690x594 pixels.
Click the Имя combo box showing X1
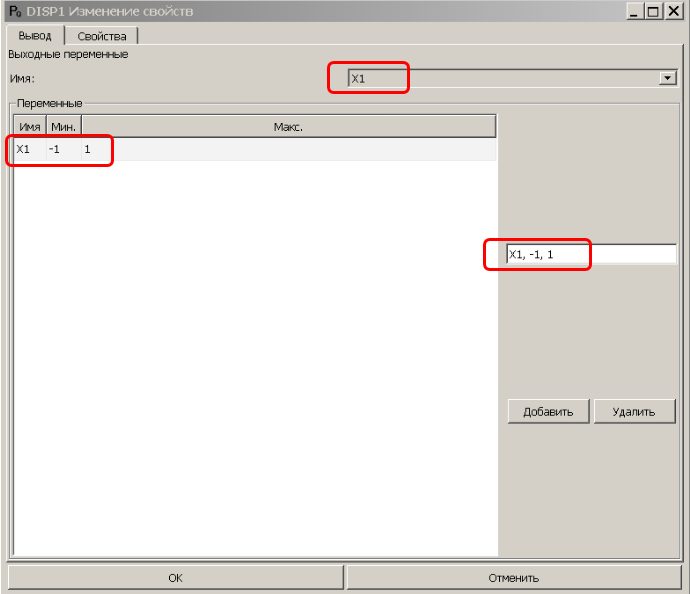[500, 78]
